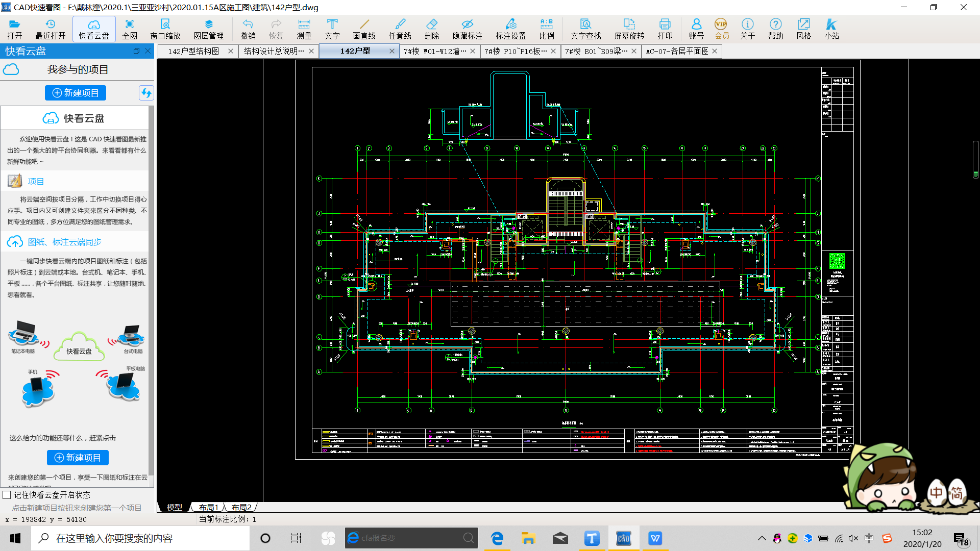The image size is (980, 551).
Task: Click the Screen Rotate (屏幕旋转) icon
Action: (629, 29)
